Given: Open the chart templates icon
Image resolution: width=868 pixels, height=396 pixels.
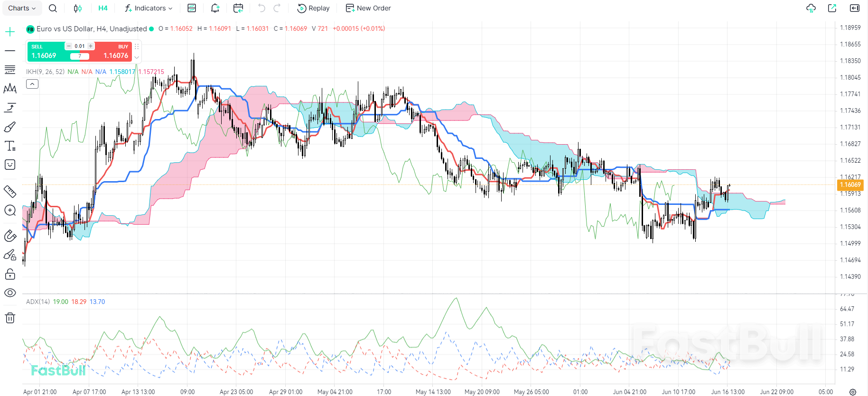Looking at the screenshot, I should coord(192,8).
